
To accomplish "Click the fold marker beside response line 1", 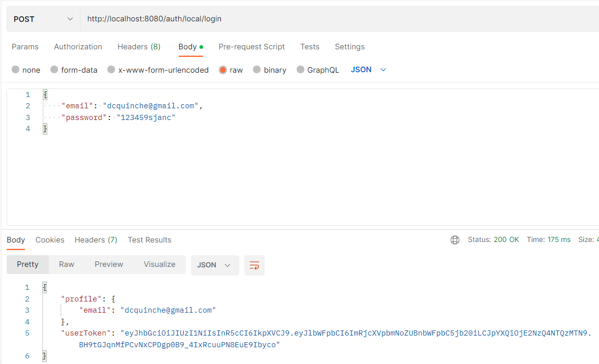I will coord(43,287).
